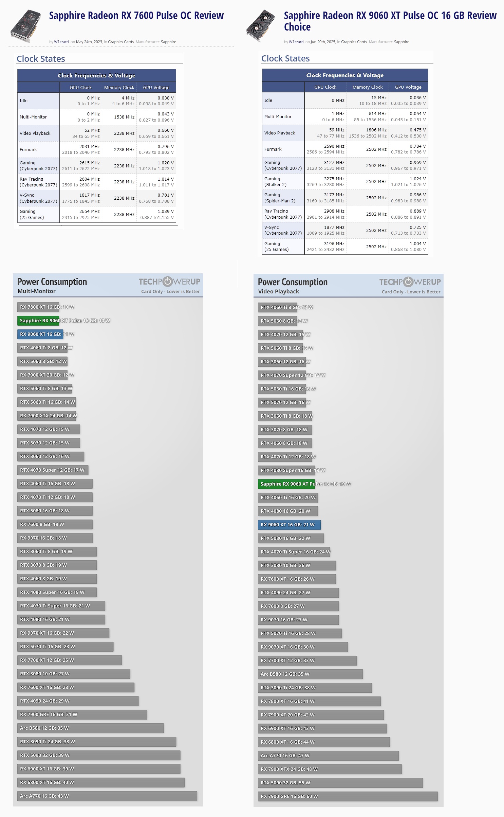This screenshot has width=504, height=817.
Task: Click RTX 5090 32 GB: 55 W bar
Action: coord(340,783)
